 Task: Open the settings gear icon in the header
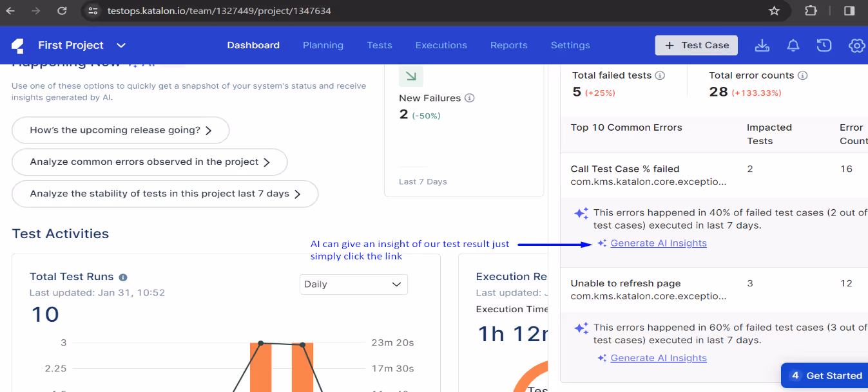click(856, 45)
